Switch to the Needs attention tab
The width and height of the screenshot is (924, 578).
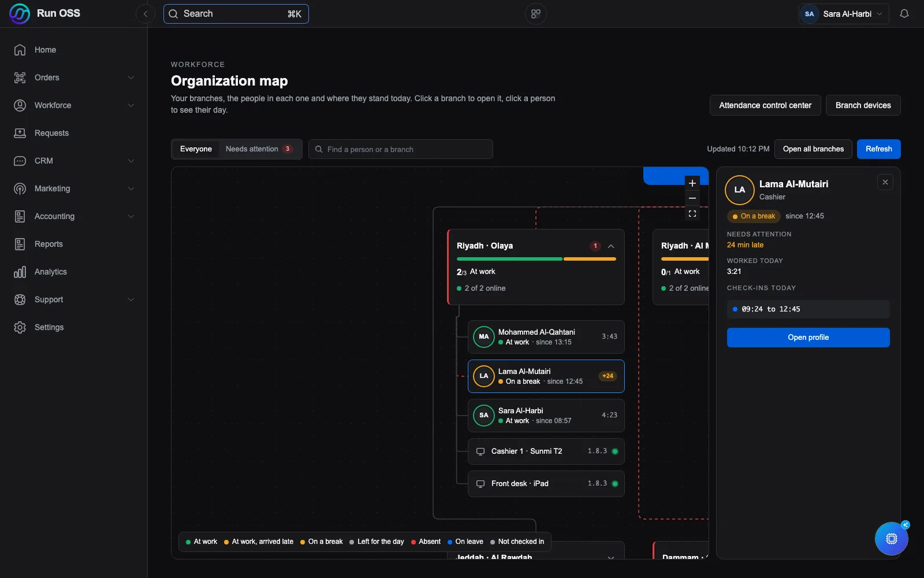259,149
